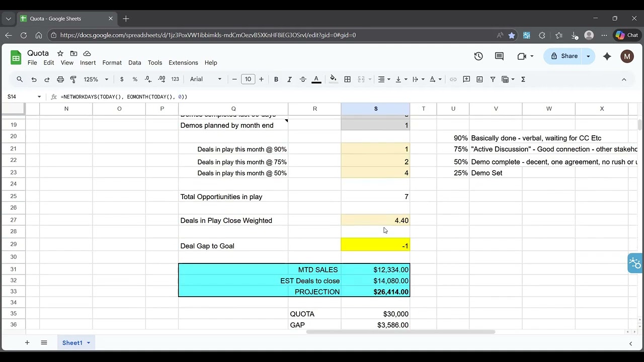Open version history clock icon
Image resolution: width=644 pixels, height=362 pixels.
pyautogui.click(x=478, y=56)
